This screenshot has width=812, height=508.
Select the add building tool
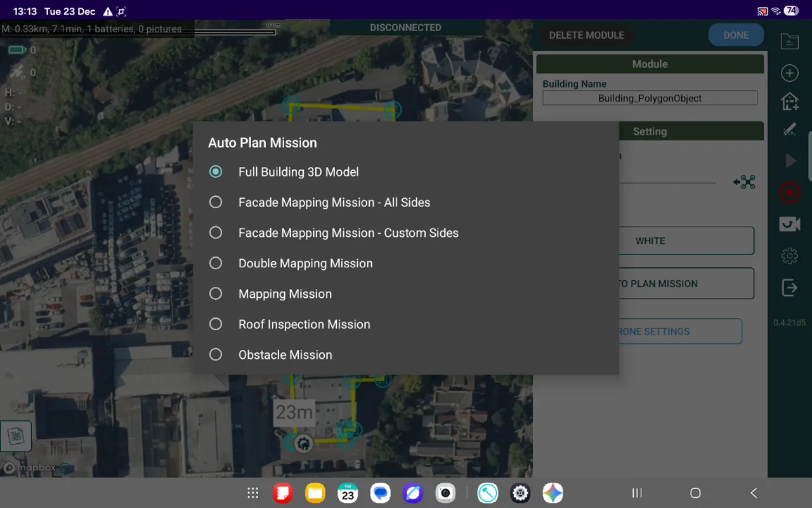tap(790, 101)
